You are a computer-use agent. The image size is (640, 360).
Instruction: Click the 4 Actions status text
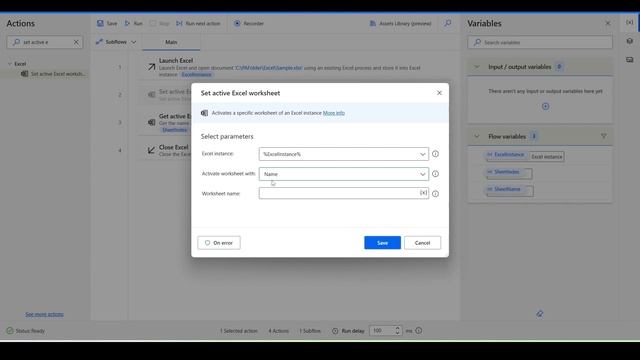(278, 331)
